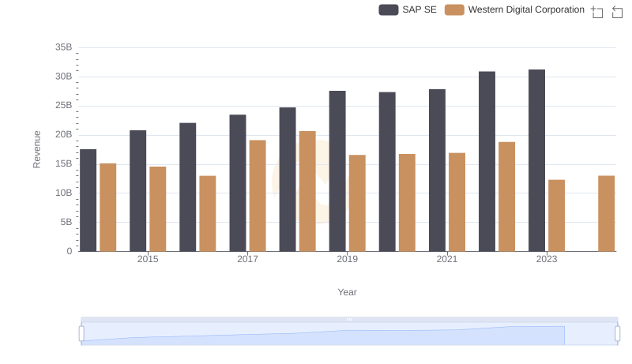Viewport: 632px width, 364px height.
Task: Click the Year axis title
Action: [x=347, y=292]
